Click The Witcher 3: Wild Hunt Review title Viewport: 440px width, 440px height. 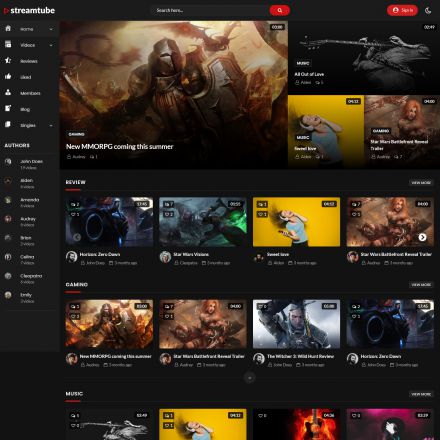coord(300,356)
